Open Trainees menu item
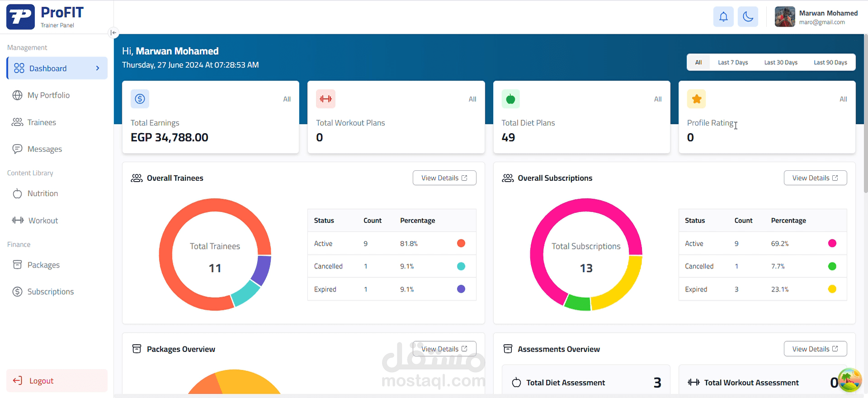Image resolution: width=868 pixels, height=398 pixels. (57, 122)
